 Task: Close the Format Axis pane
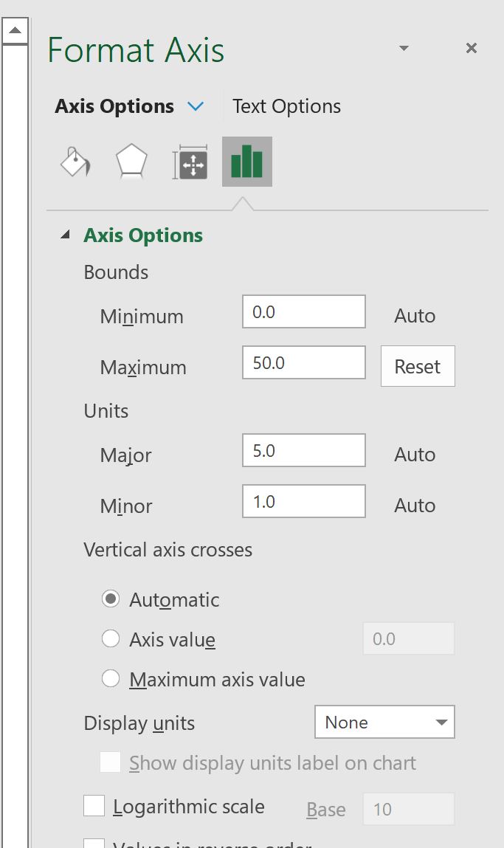tap(472, 49)
